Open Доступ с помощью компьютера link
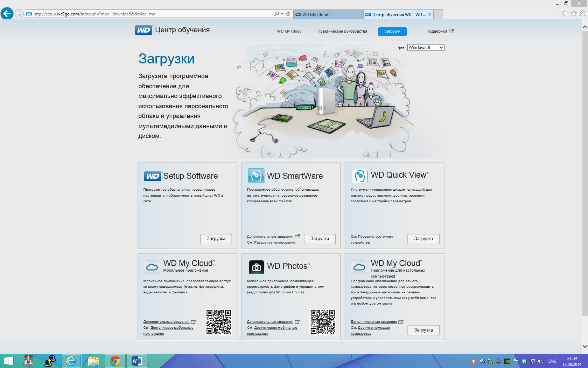This screenshot has height=368, width=588. point(370,330)
